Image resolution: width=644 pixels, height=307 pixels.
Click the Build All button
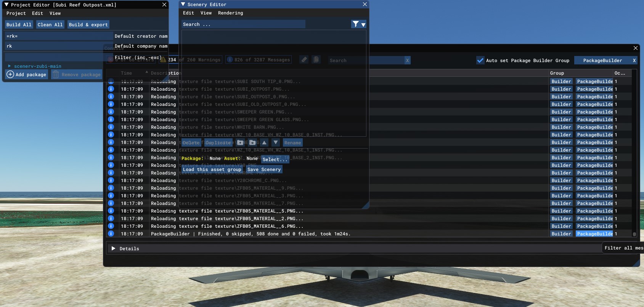pos(19,25)
